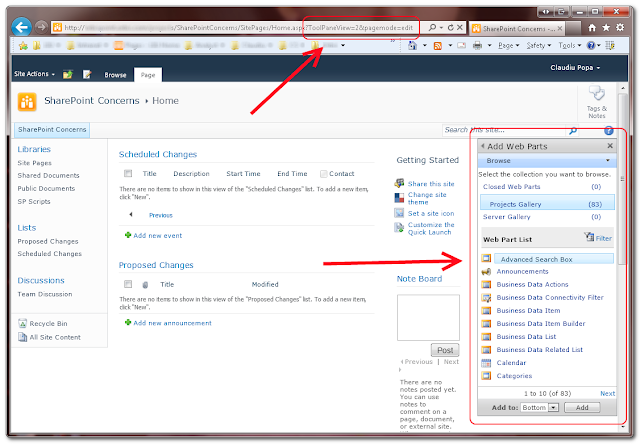Click in the Search this site field
The image size is (640, 444).
click(504, 130)
